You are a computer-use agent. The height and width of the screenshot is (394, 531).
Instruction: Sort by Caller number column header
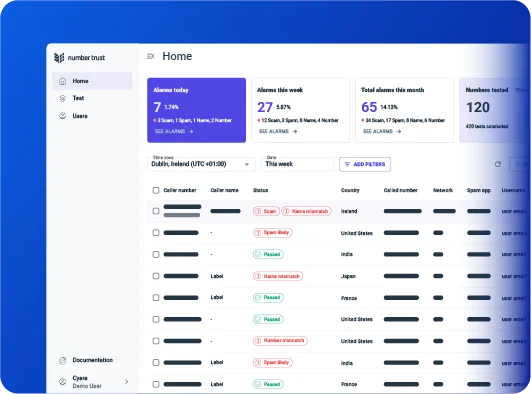pos(180,190)
